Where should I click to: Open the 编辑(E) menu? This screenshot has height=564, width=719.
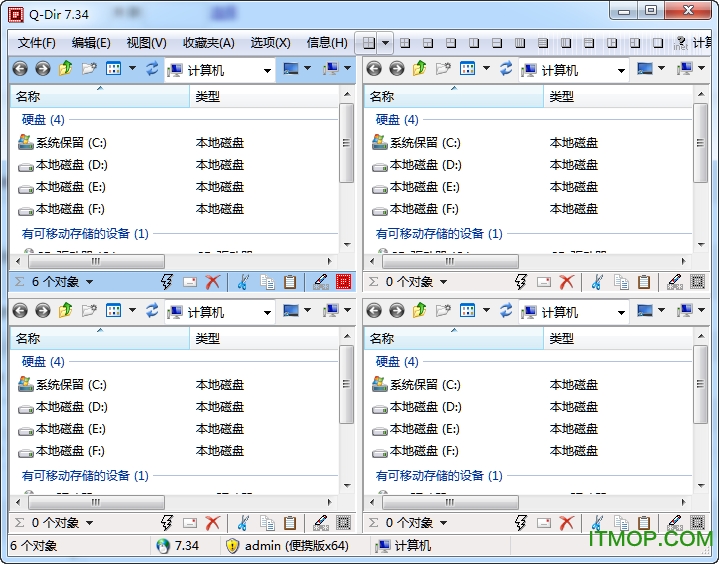click(91, 43)
